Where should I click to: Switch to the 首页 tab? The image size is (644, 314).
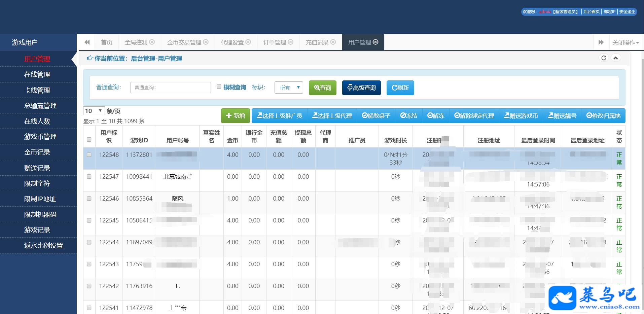coord(107,42)
